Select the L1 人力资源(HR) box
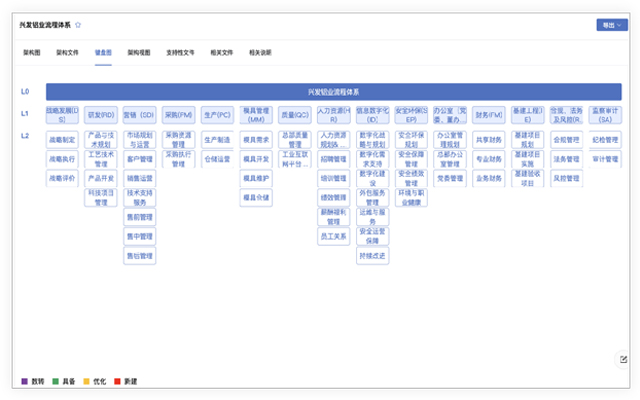640x400 pixels. pos(333,115)
